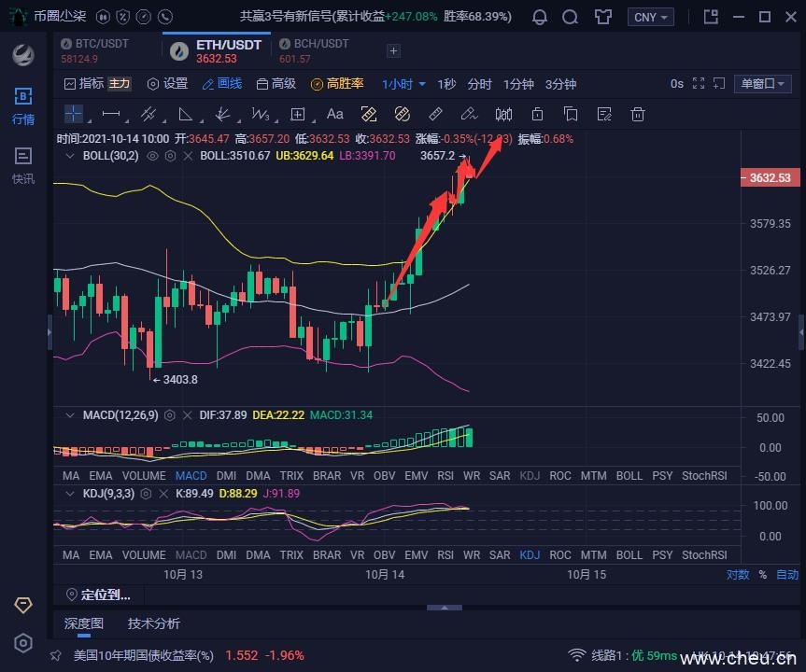Expand the 1小时 timeframe dropdown

coord(403,84)
